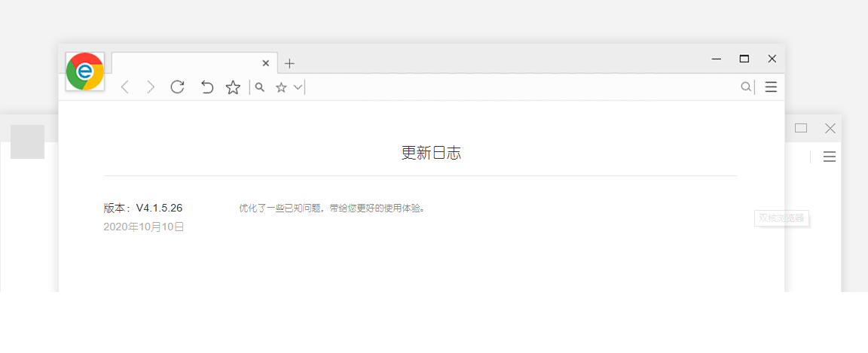Open favorites star in toolbar
The width and height of the screenshot is (868, 353).
[233, 87]
